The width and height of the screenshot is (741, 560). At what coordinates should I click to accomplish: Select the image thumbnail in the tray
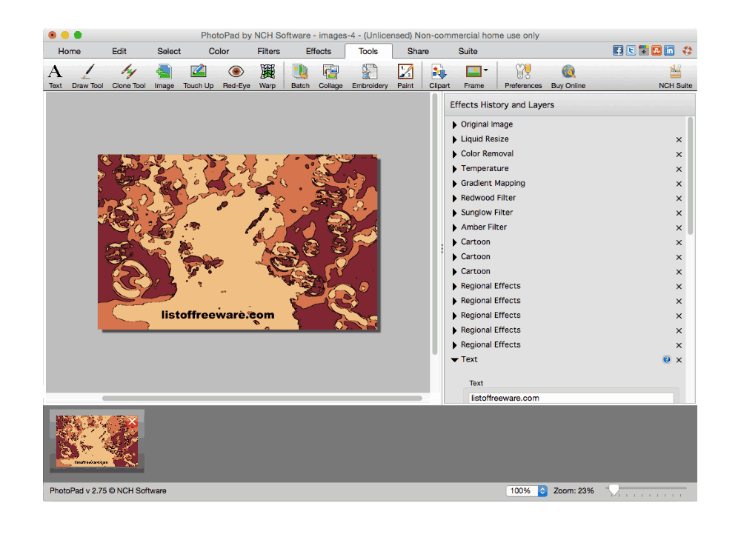tap(97, 441)
